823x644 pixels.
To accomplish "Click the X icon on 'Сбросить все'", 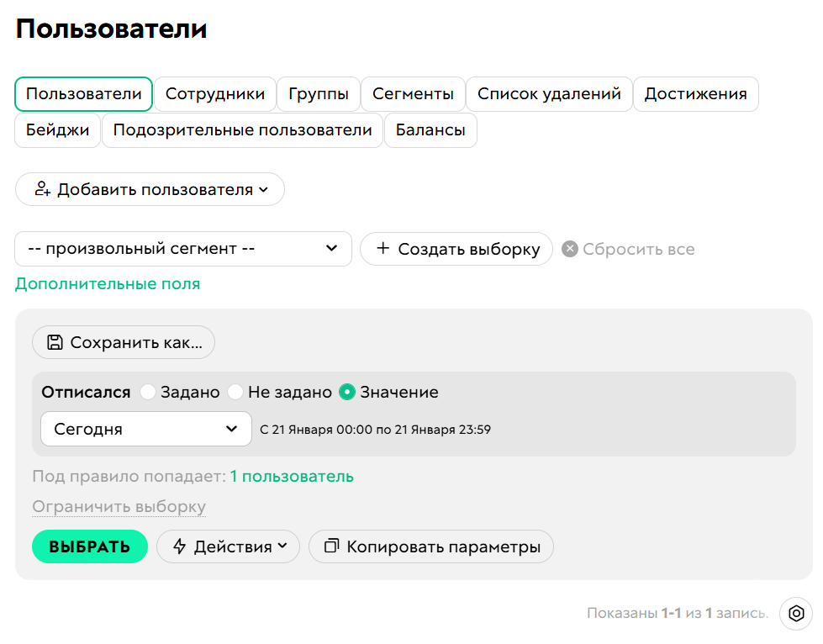I will (x=571, y=249).
